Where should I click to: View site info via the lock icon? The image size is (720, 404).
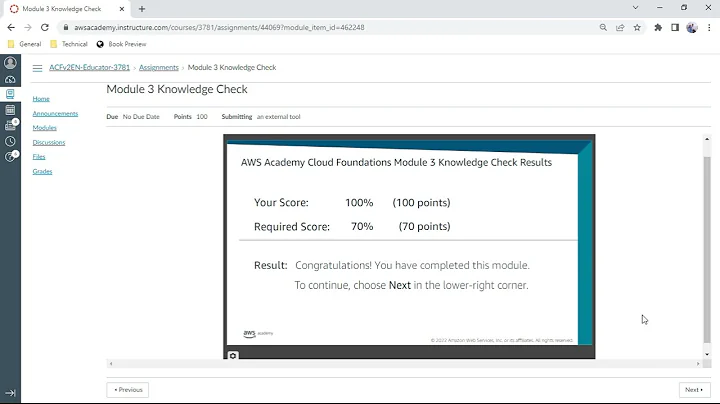[x=66, y=28]
